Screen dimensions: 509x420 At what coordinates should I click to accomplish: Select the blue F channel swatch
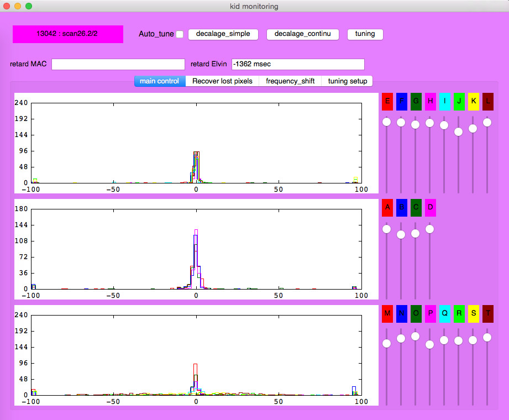click(x=401, y=102)
